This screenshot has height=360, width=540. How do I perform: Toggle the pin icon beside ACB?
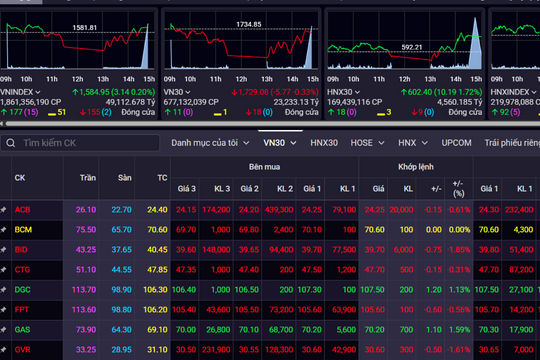[x=3, y=209]
